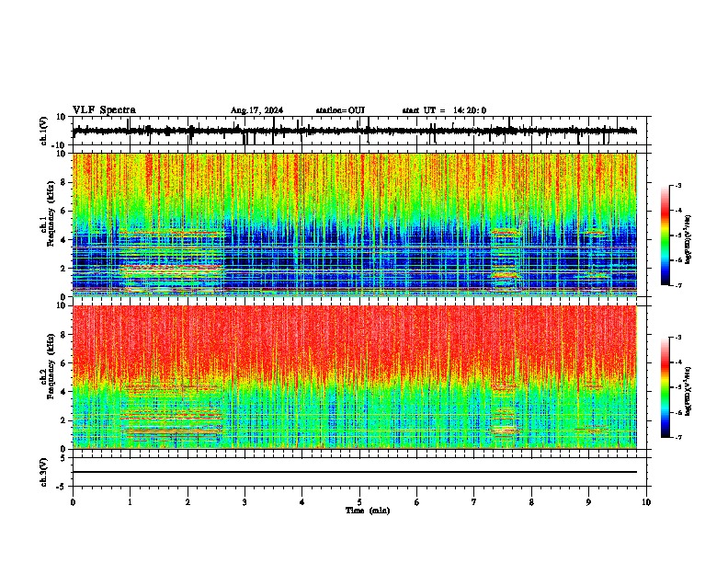Click the ch.1 "Frequency (kHz)" axis label
This screenshot has height=563, width=728.
click(51, 213)
